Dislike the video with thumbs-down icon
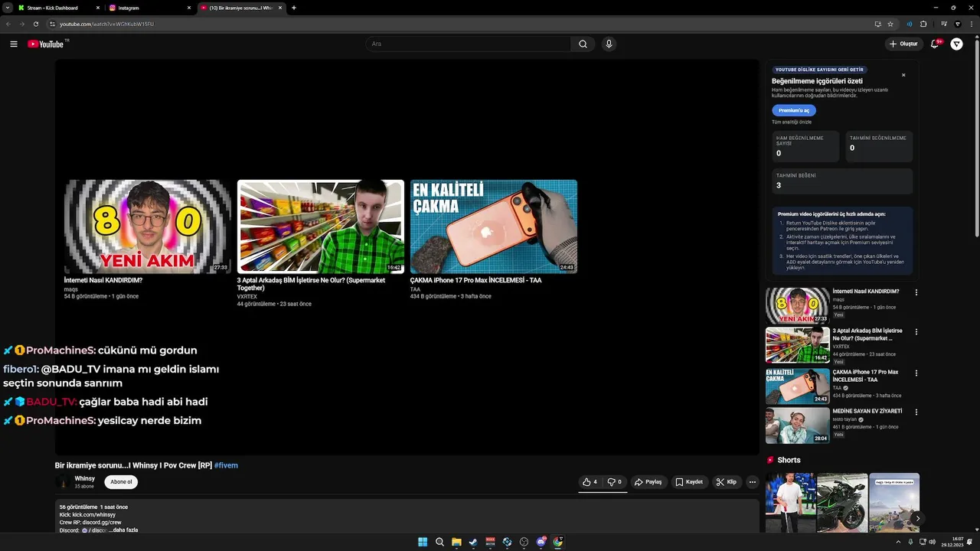 (x=615, y=482)
